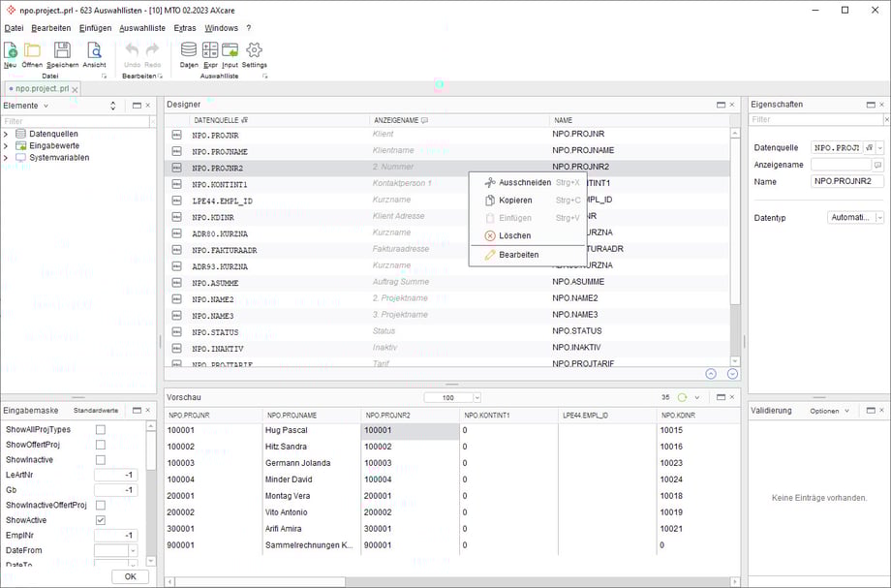The width and height of the screenshot is (891, 588).
Task: Choose Kopieren from the context menu
Action: pos(527,200)
